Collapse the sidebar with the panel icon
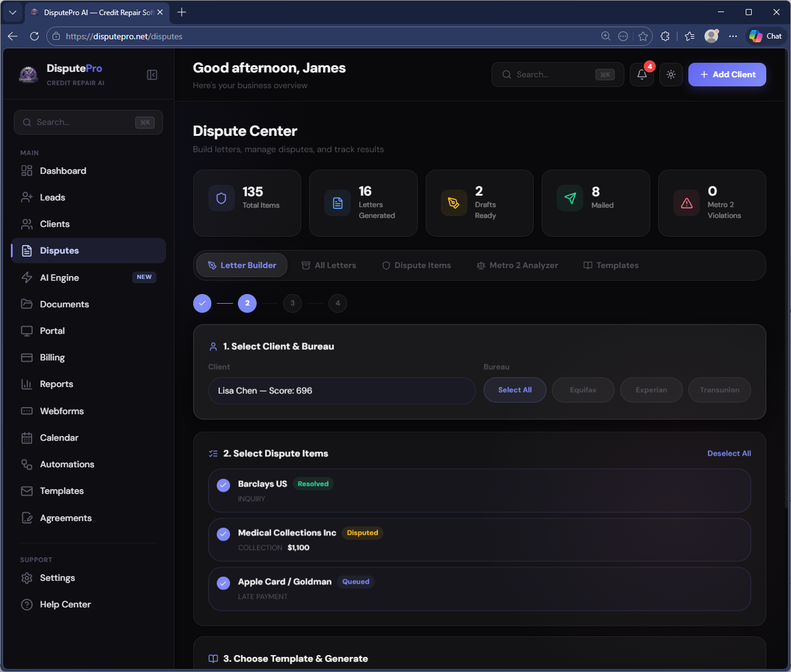 click(x=152, y=75)
